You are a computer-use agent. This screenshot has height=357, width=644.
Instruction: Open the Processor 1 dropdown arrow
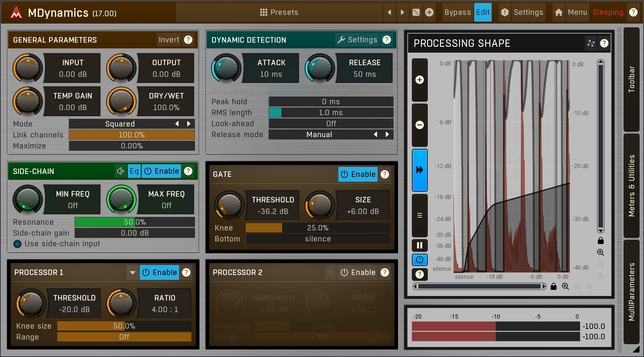click(132, 272)
